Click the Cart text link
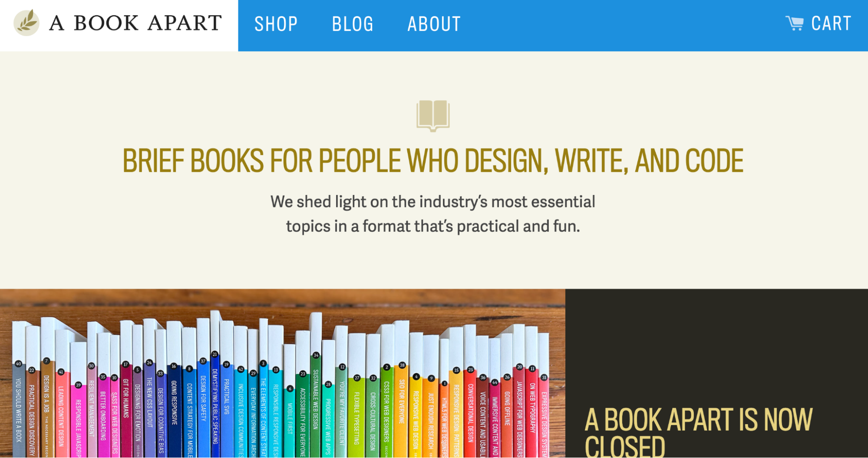868x458 pixels. pyautogui.click(x=831, y=23)
